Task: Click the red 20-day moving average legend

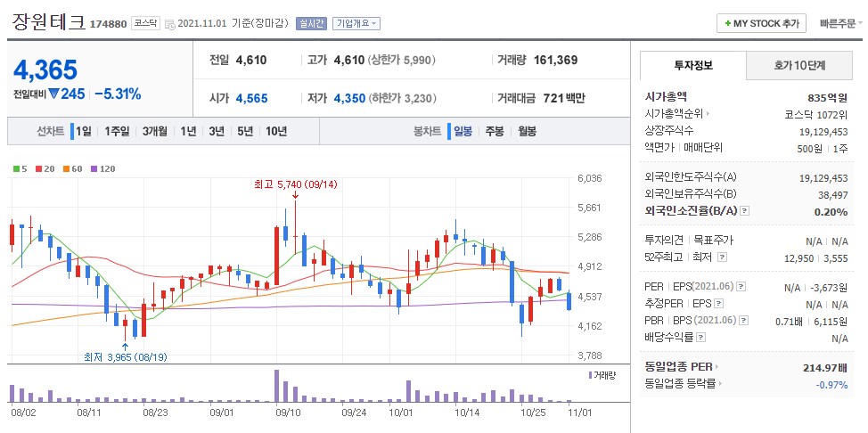Action: click(45, 169)
